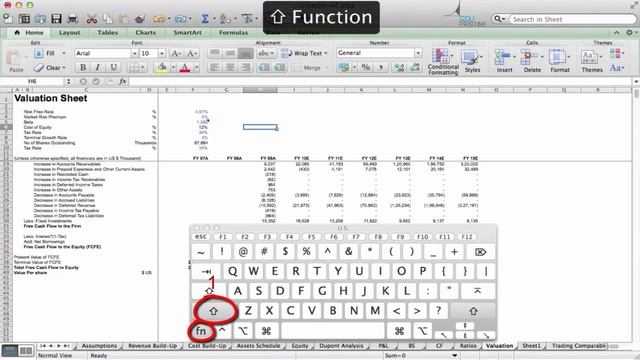Click the fx insert function icon
Viewport: 640px width, 360px height.
pyautogui.click(x=122, y=81)
